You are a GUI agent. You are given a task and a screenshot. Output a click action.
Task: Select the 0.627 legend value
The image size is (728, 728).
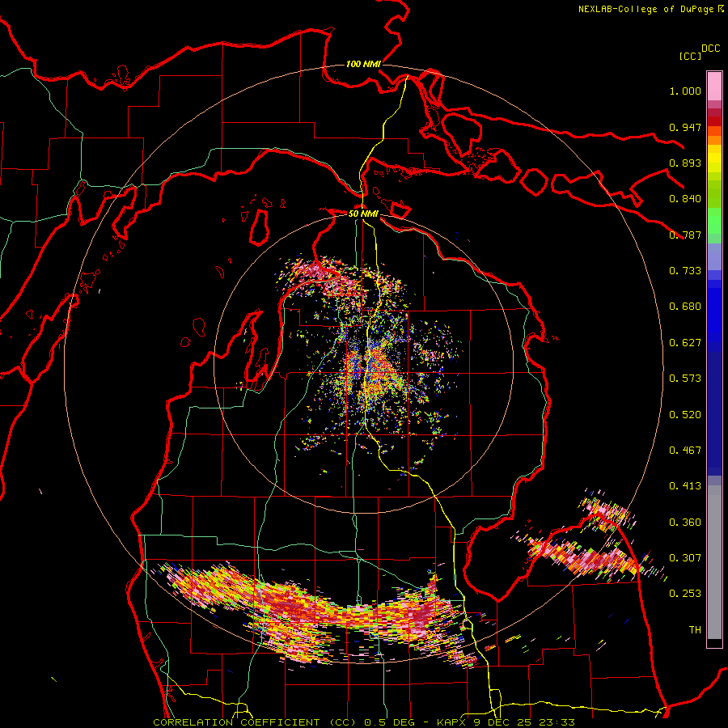pyautogui.click(x=685, y=343)
